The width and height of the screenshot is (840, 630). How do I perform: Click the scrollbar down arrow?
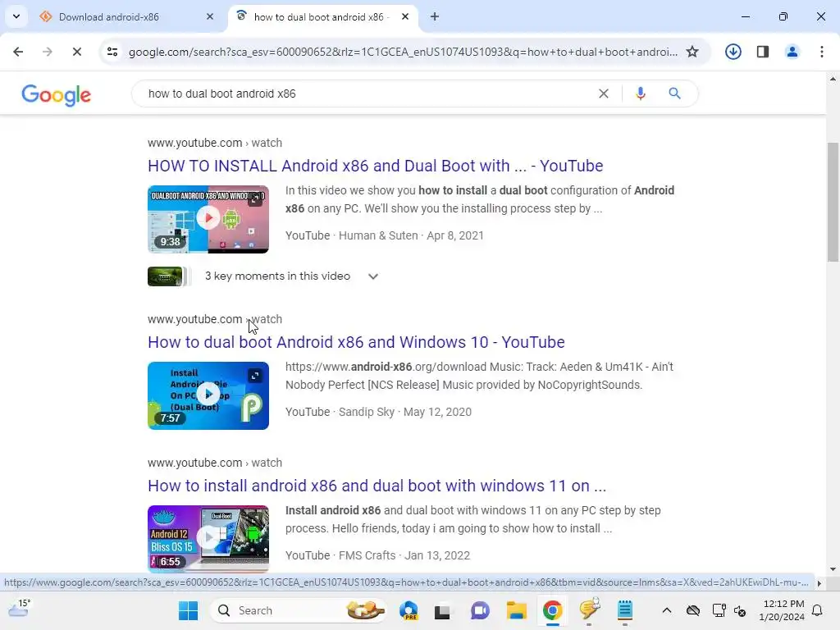coord(833,569)
